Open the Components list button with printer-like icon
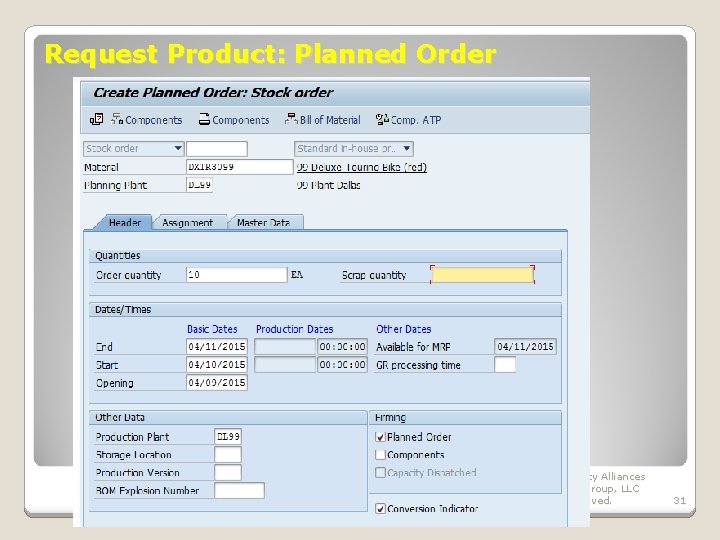Screen dimensions: 720x540 [x=234, y=120]
